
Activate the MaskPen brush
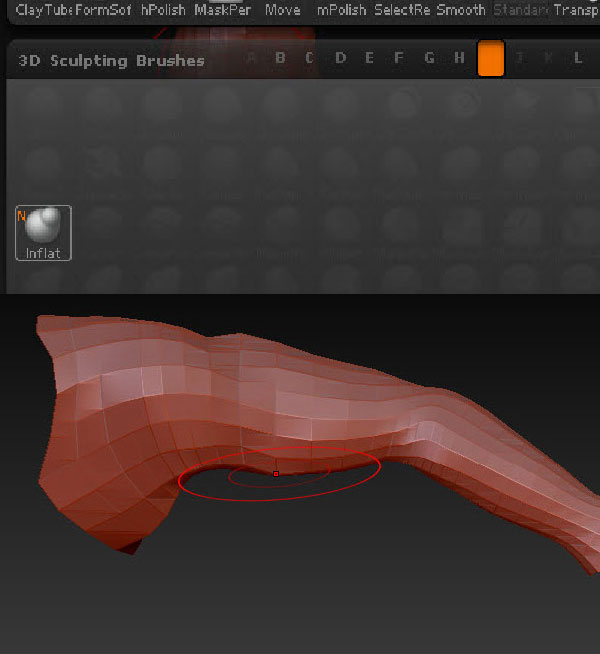click(224, 10)
